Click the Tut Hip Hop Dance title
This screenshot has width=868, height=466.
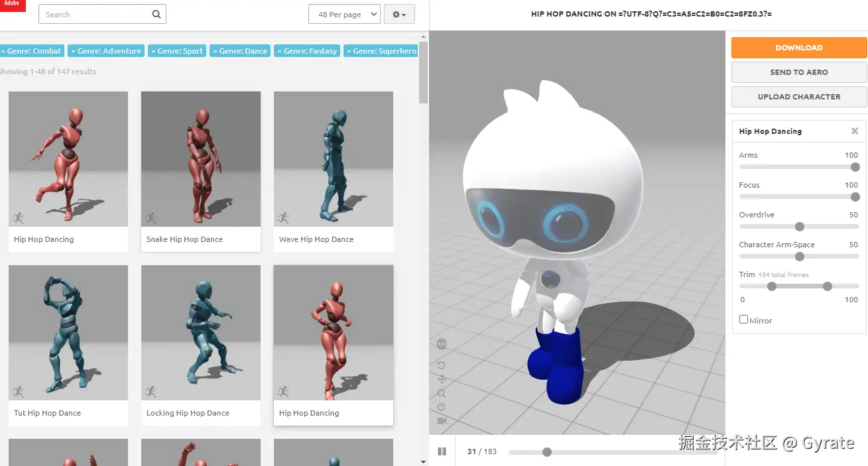click(x=47, y=413)
